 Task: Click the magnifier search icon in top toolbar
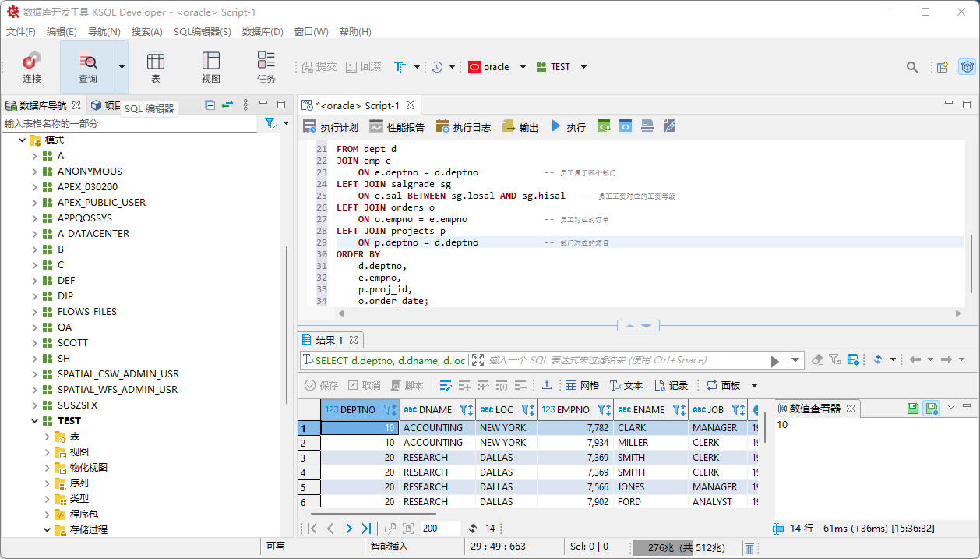[x=912, y=67]
